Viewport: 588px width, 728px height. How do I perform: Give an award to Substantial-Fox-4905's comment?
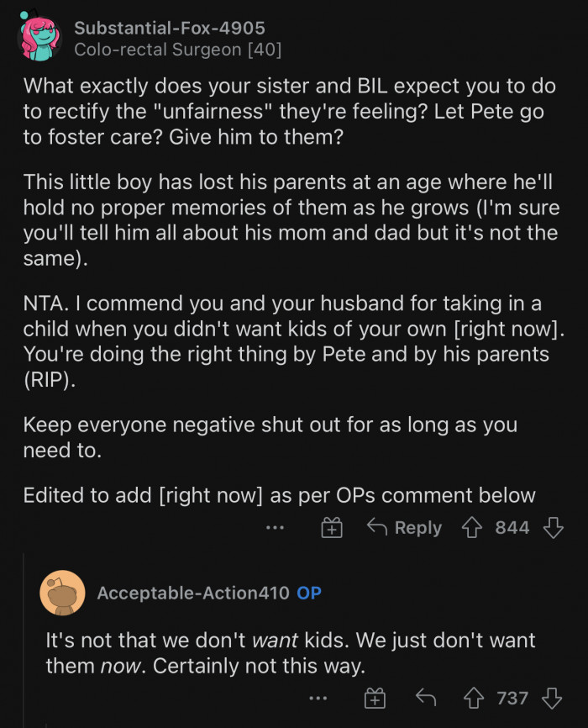333,528
